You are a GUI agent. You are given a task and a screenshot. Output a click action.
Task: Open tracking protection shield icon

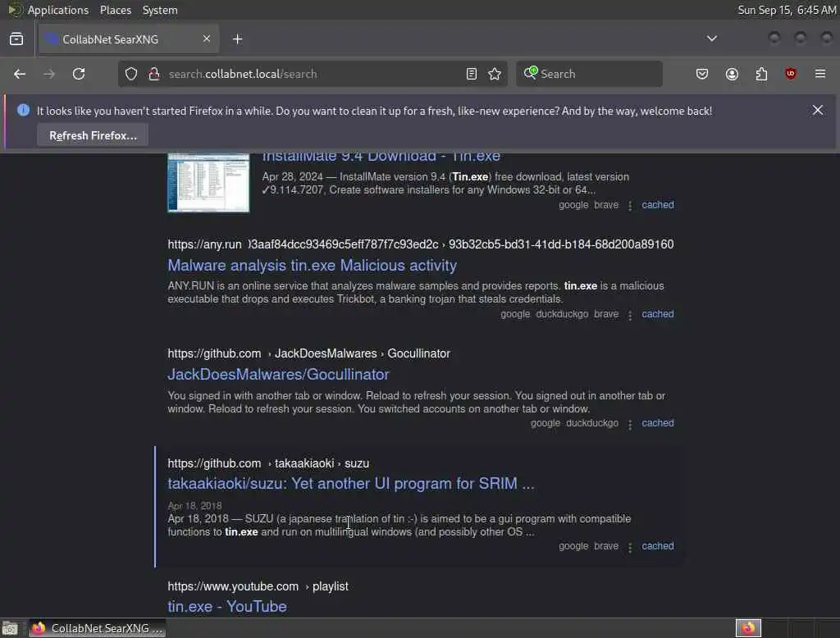point(131,74)
